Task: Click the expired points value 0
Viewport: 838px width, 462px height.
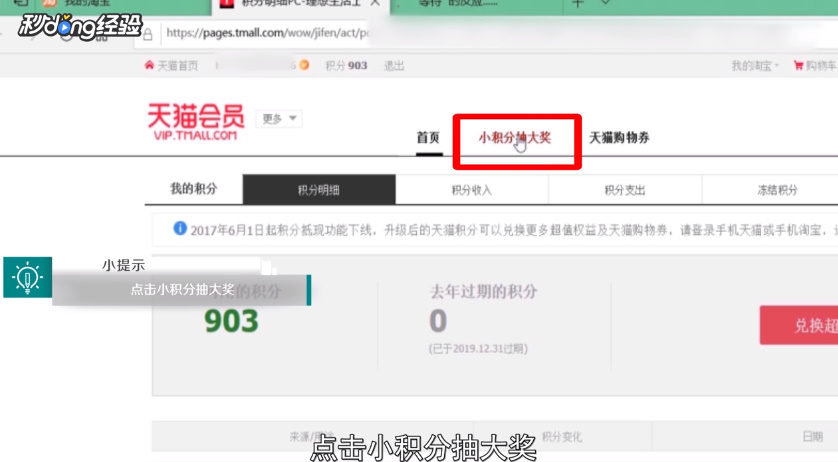Action: [x=438, y=321]
